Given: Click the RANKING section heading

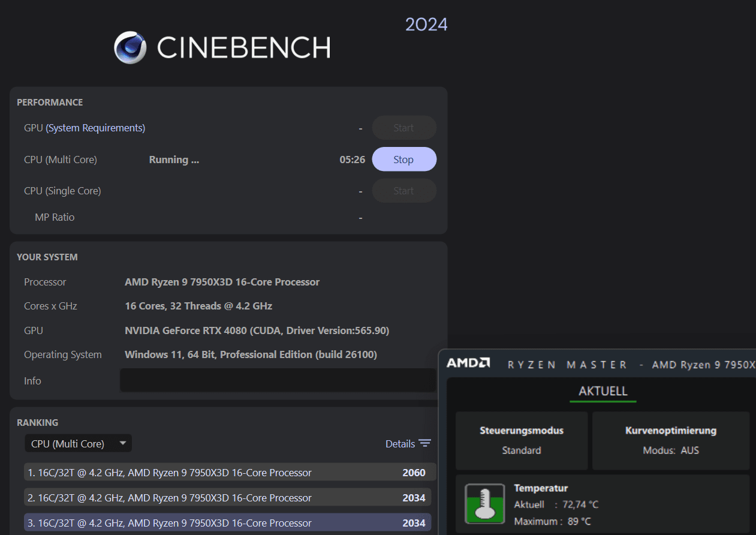Looking at the screenshot, I should [x=38, y=423].
